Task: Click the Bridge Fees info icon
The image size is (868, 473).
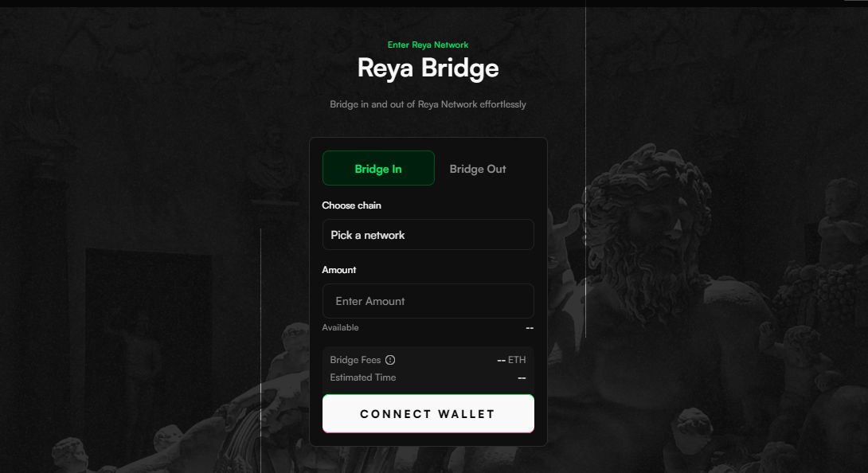Action: click(390, 360)
